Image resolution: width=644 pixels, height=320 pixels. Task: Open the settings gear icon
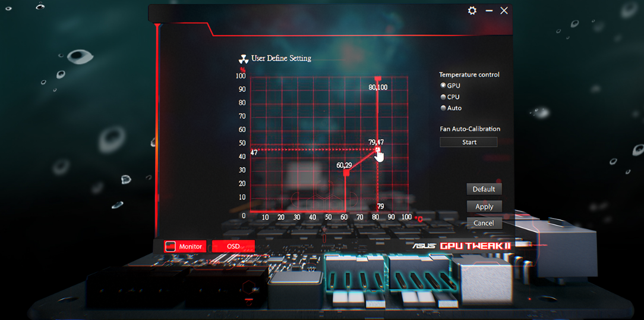(472, 11)
